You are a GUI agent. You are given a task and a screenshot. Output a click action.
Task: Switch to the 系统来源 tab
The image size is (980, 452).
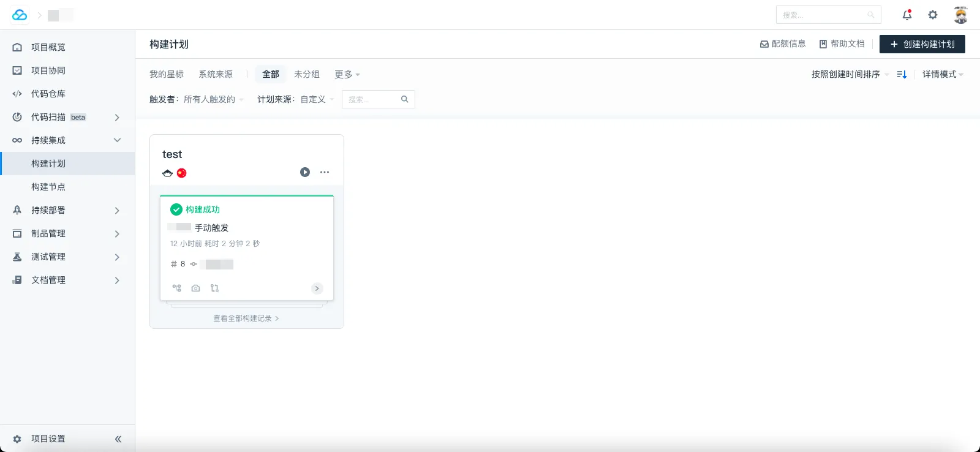216,74
